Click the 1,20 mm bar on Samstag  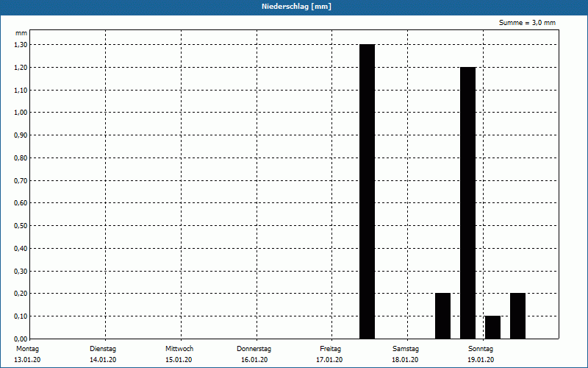468,203
